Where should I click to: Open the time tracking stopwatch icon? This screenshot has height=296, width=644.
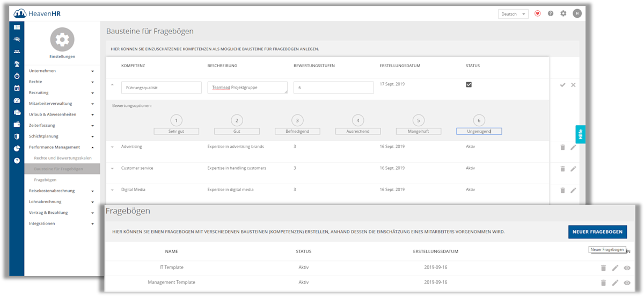pyautogui.click(x=17, y=76)
